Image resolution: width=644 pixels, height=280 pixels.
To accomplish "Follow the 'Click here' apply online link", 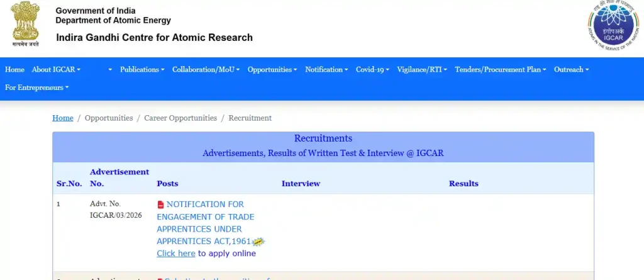I will [x=176, y=254].
